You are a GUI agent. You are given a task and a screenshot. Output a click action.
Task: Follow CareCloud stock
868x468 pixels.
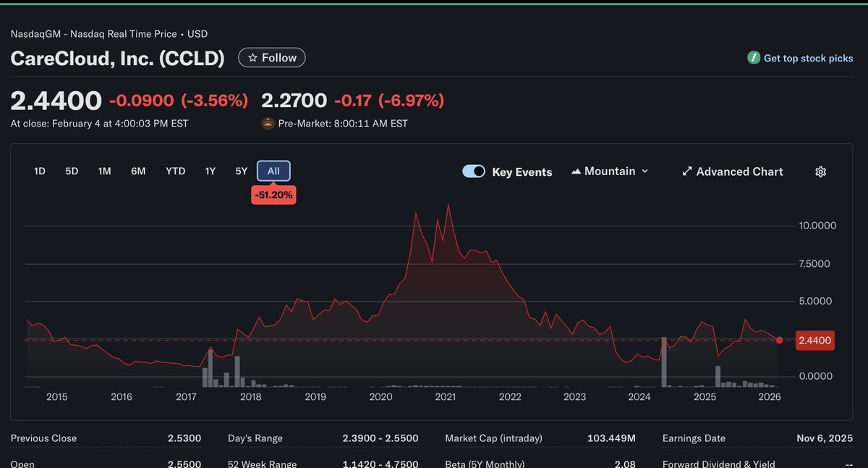click(272, 58)
